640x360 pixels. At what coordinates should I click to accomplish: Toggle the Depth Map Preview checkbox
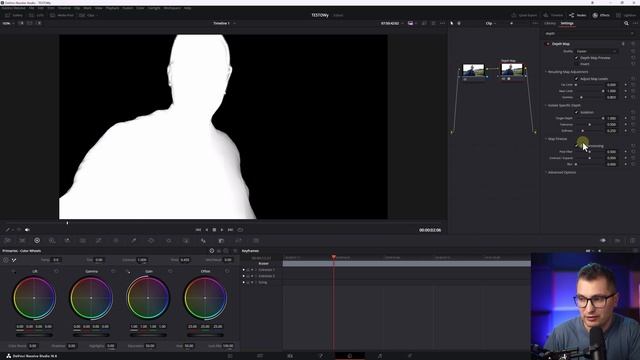(577, 58)
